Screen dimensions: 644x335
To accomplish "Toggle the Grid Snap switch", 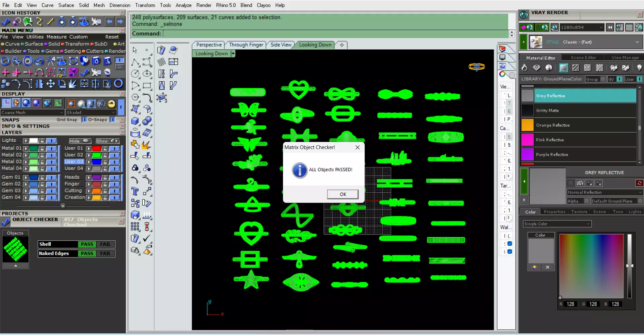I will click(x=84, y=119).
